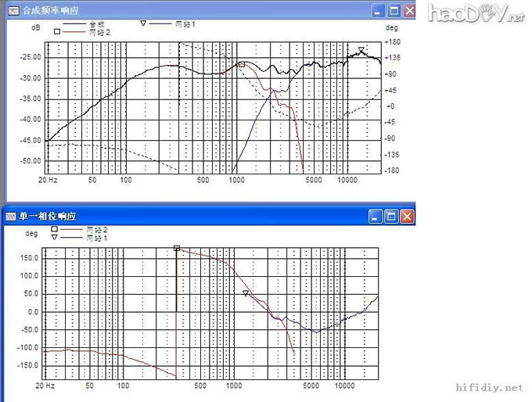Open the 单一相位响应 window system menu icon
This screenshot has width=532, height=402.
(x=11, y=215)
